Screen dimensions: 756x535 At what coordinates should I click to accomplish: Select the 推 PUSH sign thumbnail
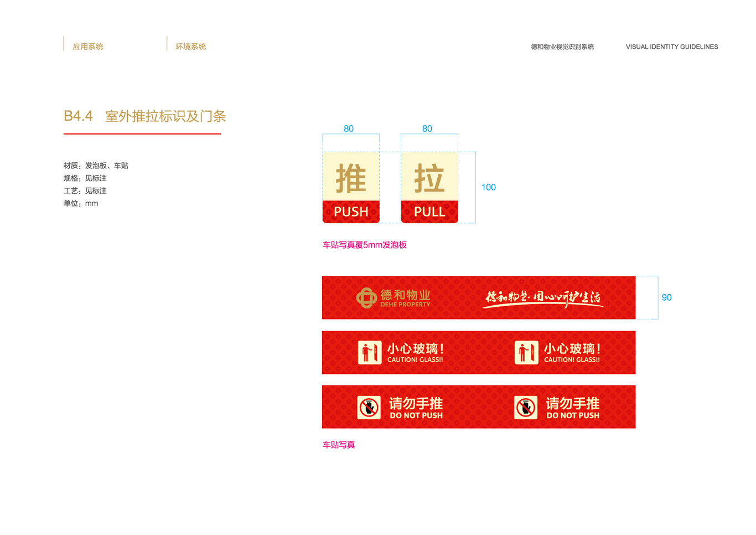[351, 187]
